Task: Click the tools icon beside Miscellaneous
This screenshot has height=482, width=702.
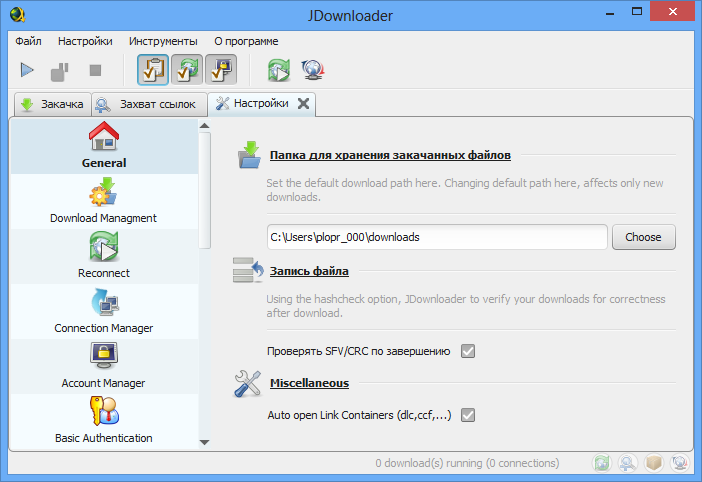Action: point(248,384)
